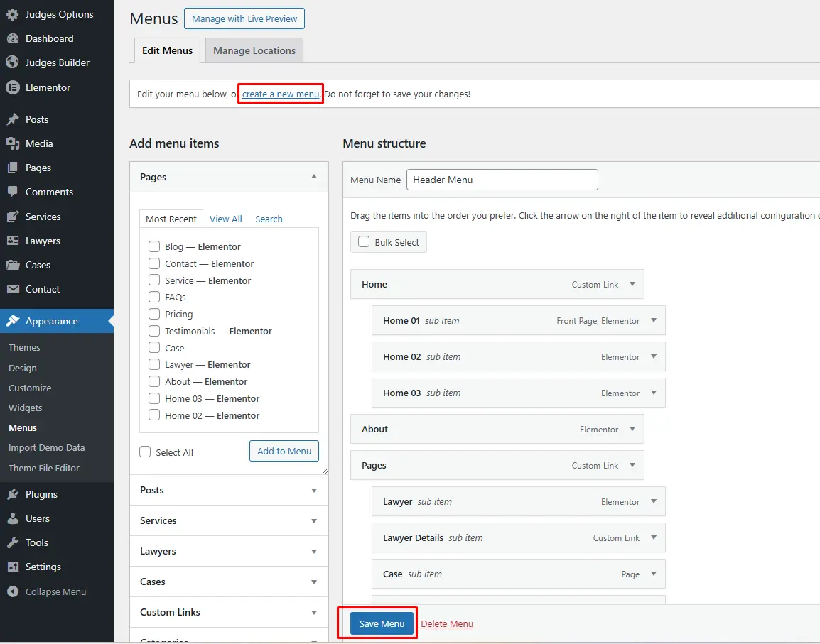The image size is (820, 644).
Task: Select the Edit Menus tab
Action: pyautogui.click(x=168, y=50)
